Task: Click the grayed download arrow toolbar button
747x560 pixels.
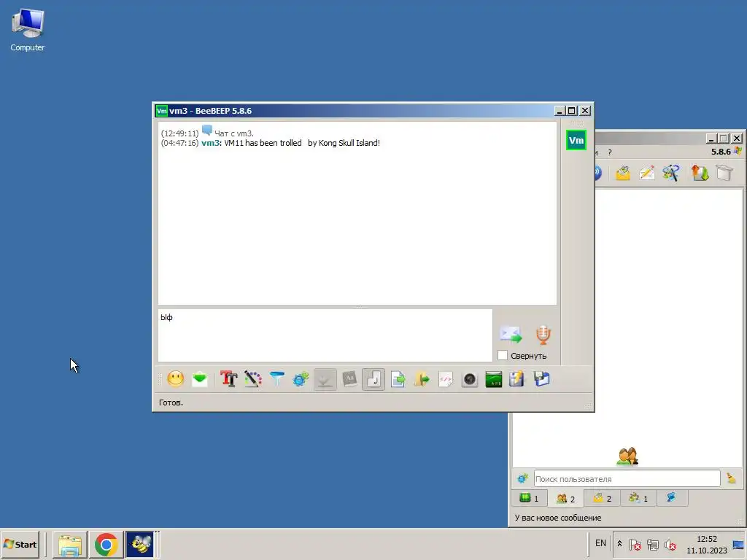Action: point(325,379)
